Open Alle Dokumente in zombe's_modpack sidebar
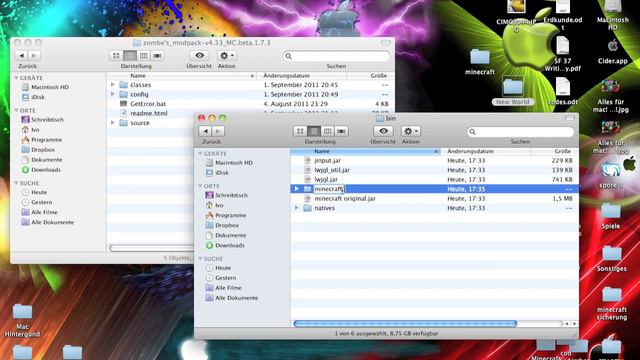 53,222
